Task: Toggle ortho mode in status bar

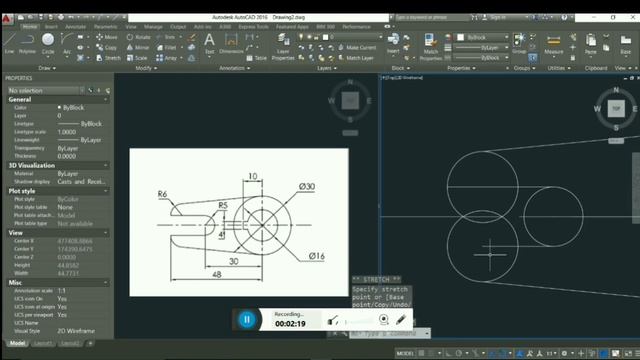Action: point(449,353)
